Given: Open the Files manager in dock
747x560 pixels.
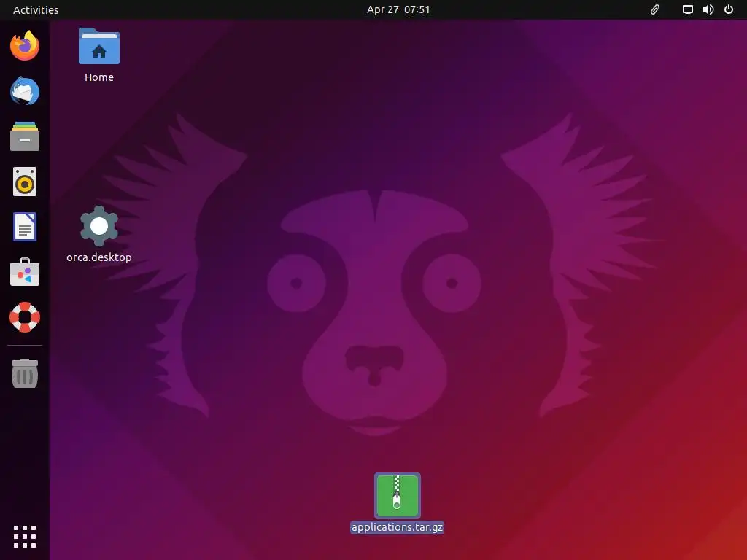Looking at the screenshot, I should (x=25, y=136).
